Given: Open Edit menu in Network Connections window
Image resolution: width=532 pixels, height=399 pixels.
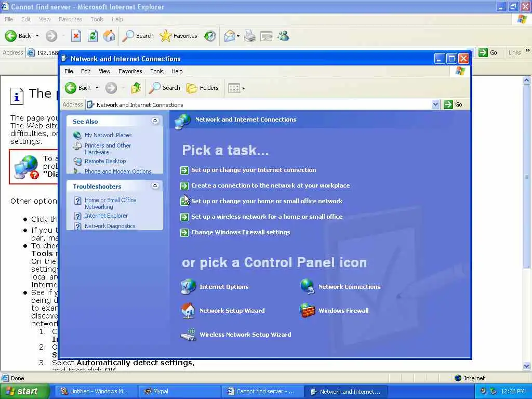Looking at the screenshot, I should point(86,71).
